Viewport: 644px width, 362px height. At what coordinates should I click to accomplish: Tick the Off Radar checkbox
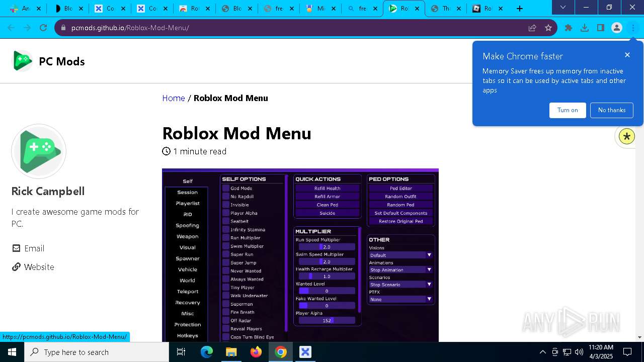pos(226,320)
